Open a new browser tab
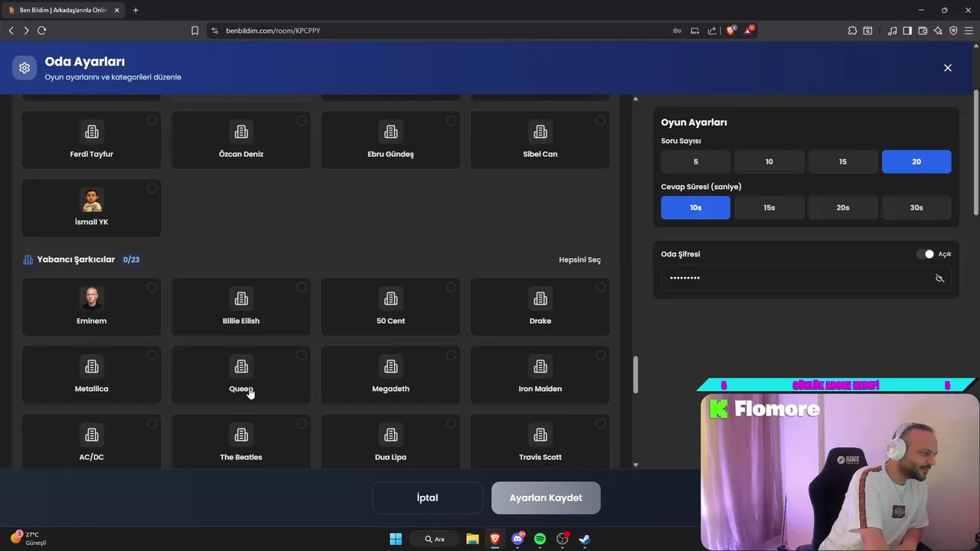This screenshot has height=551, width=980. [x=136, y=10]
